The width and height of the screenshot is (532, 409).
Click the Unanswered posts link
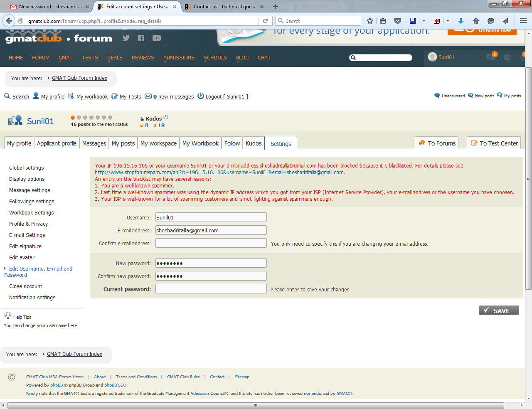pyautogui.click(x=453, y=96)
